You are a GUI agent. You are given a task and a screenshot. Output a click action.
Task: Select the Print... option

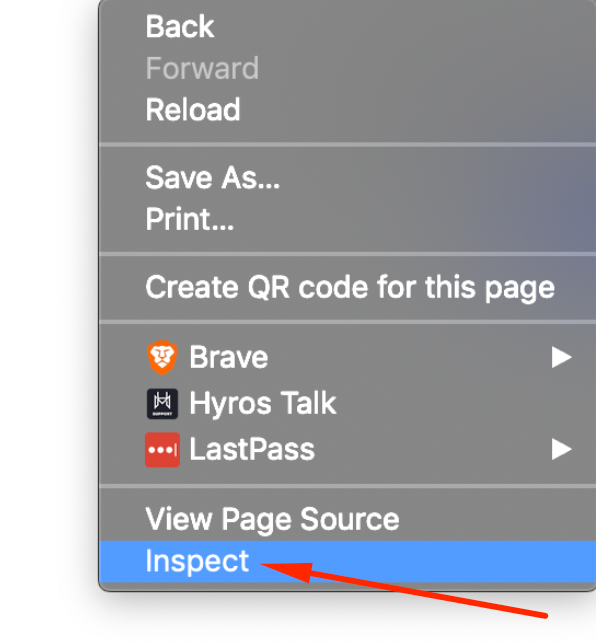pyautogui.click(x=348, y=219)
